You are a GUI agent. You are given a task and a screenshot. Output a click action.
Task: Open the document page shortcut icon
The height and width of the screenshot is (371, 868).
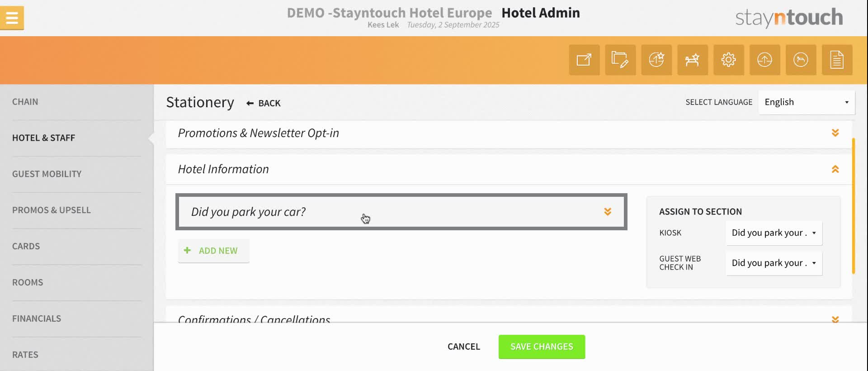click(837, 60)
